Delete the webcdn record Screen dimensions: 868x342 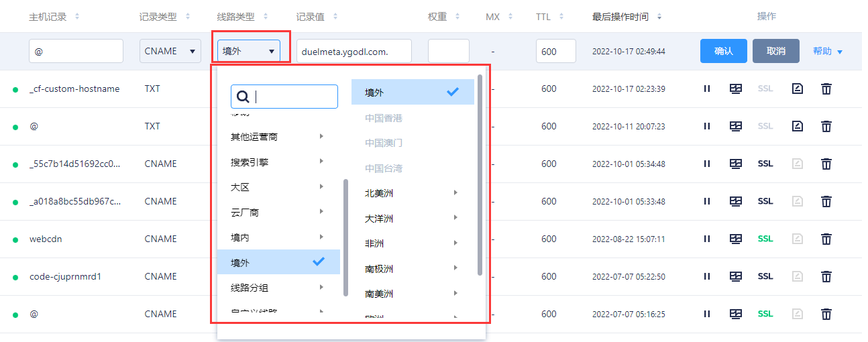826,239
